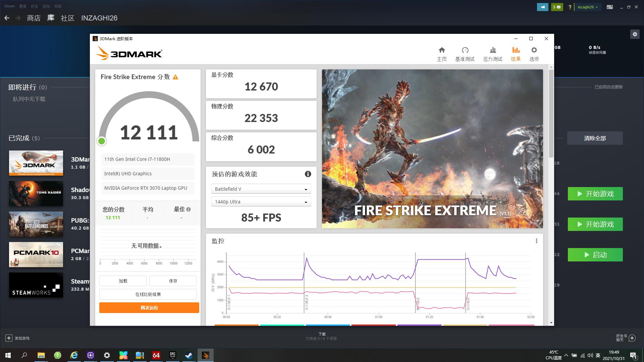This screenshot has height=362, width=644.
Task: Open the 好友 menu in Steam
Action: [35, 6]
